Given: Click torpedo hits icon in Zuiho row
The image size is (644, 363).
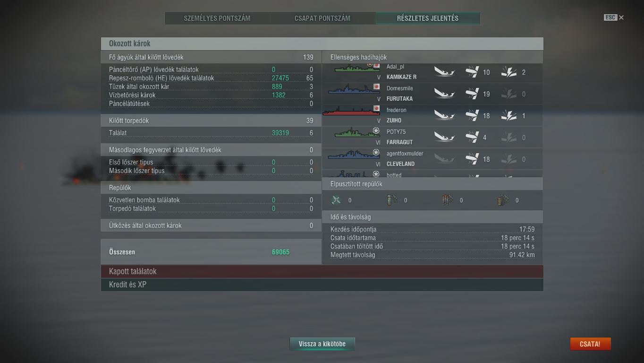Looking at the screenshot, I should tap(509, 116).
